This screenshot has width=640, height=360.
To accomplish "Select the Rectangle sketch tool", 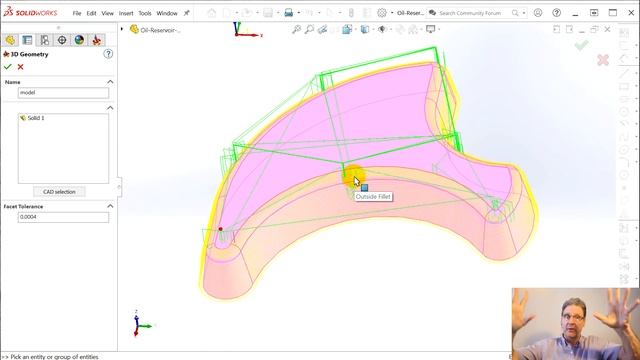I will (624, 86).
